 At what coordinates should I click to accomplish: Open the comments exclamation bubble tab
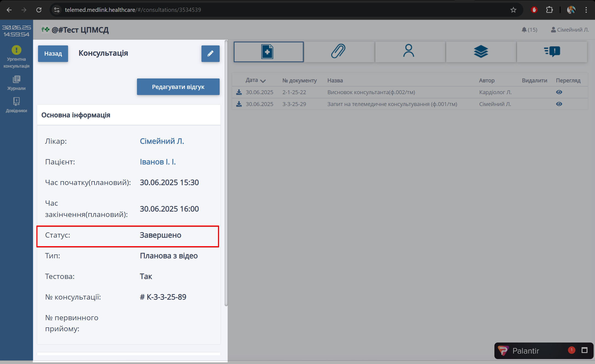(x=552, y=52)
